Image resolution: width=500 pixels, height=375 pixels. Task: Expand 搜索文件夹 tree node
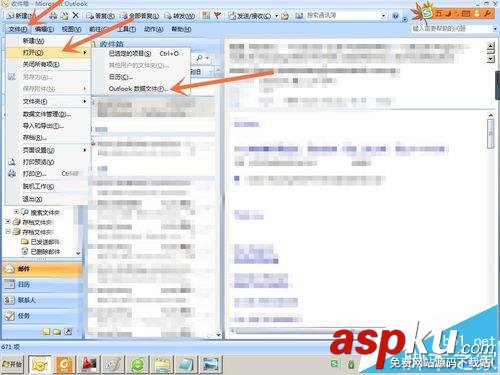(16, 212)
